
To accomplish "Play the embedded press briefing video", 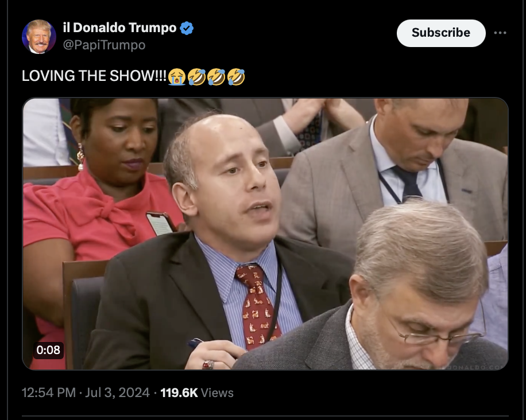I will coord(265,234).
